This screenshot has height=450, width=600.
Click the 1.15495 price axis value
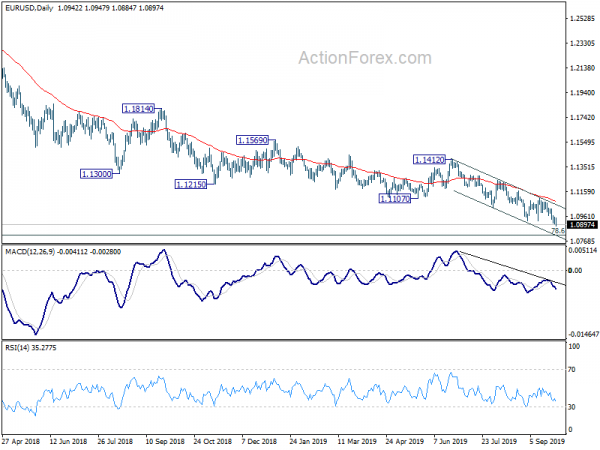click(x=582, y=142)
